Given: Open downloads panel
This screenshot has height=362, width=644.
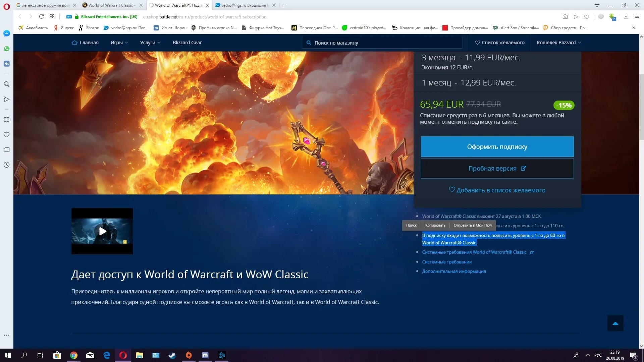Looking at the screenshot, I should [626, 17].
